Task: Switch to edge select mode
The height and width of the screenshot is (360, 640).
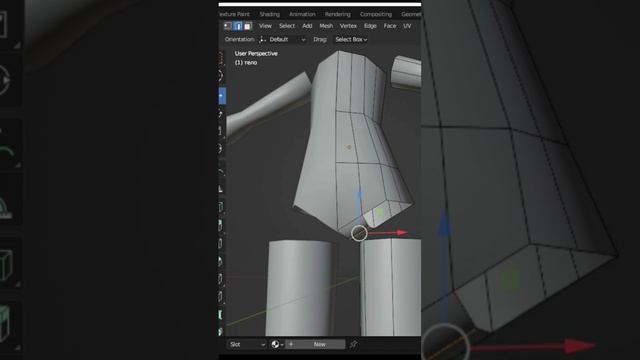Action: 238,26
